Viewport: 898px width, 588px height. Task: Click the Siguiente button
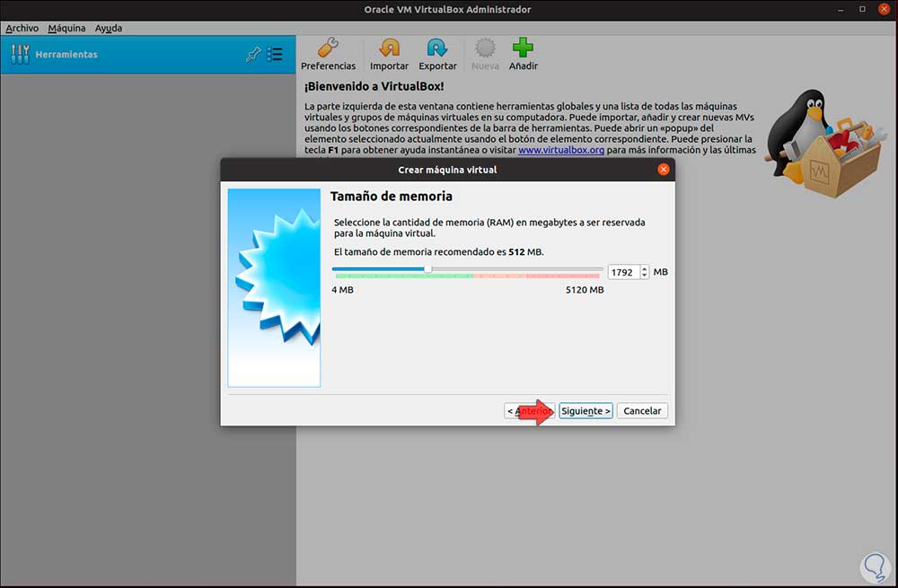(585, 410)
